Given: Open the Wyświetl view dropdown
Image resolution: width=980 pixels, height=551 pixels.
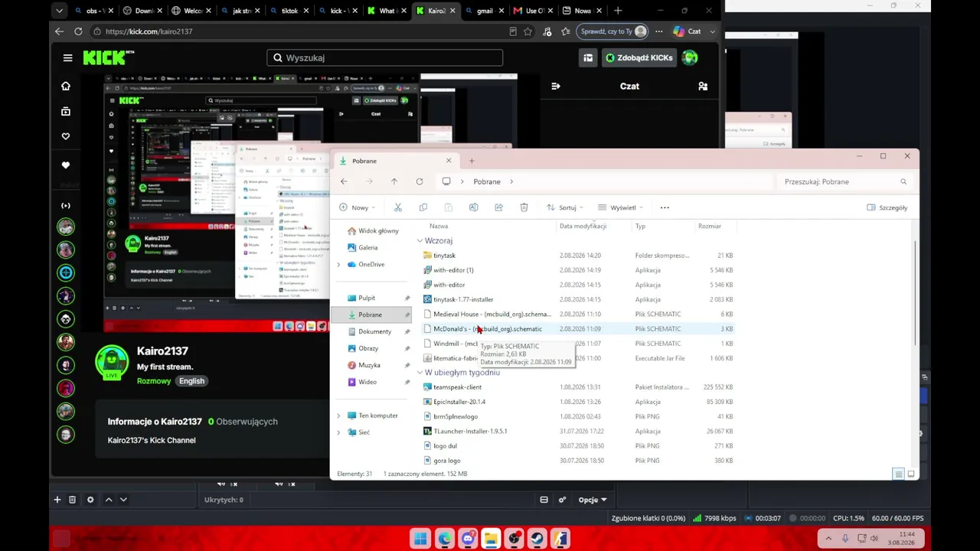Looking at the screenshot, I should [x=620, y=207].
